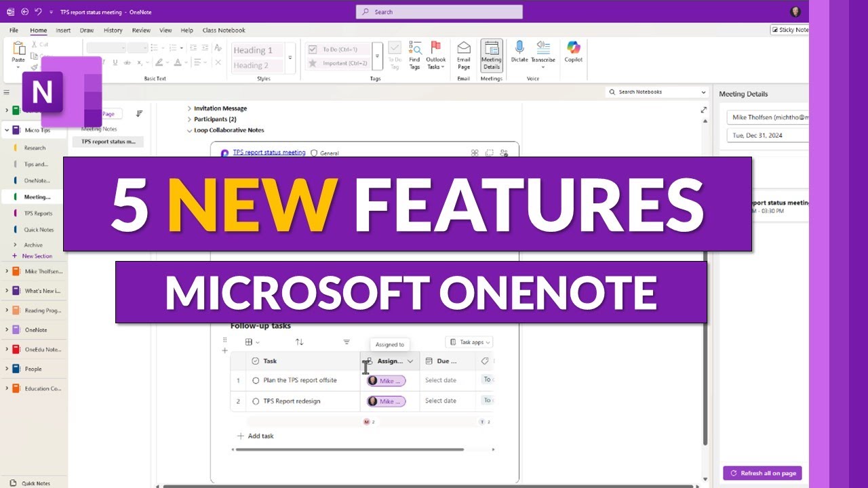Screen dimensions: 868x488
Task: Click the plus icon left of task table
Action: 224,350
